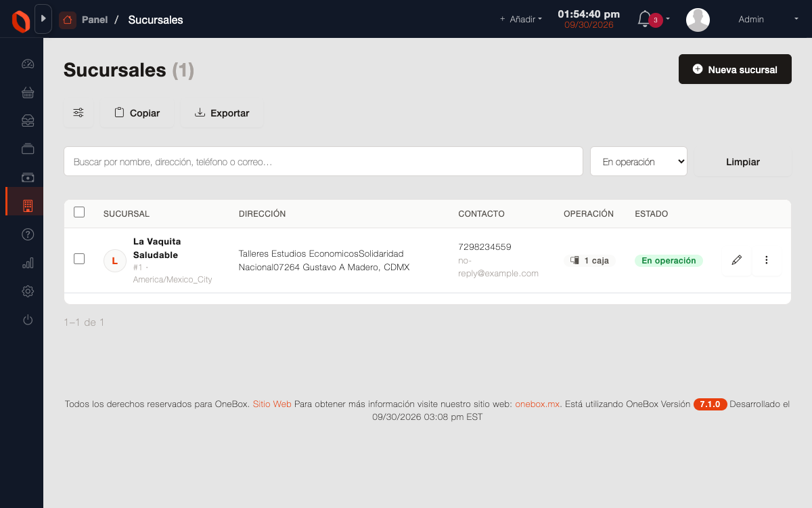The height and width of the screenshot is (508, 812).
Task: Open the onebox.mx footer link
Action: pyautogui.click(x=538, y=404)
